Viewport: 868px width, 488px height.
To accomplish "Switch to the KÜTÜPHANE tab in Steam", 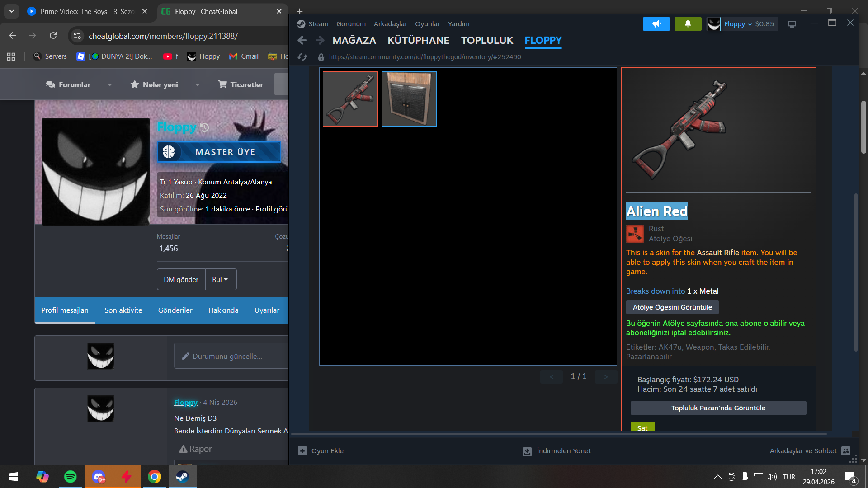I will [x=418, y=41].
